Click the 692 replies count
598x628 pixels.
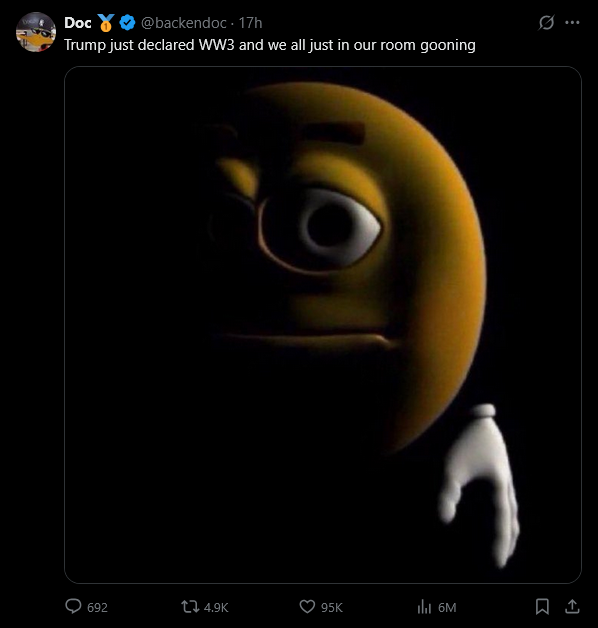click(97, 608)
